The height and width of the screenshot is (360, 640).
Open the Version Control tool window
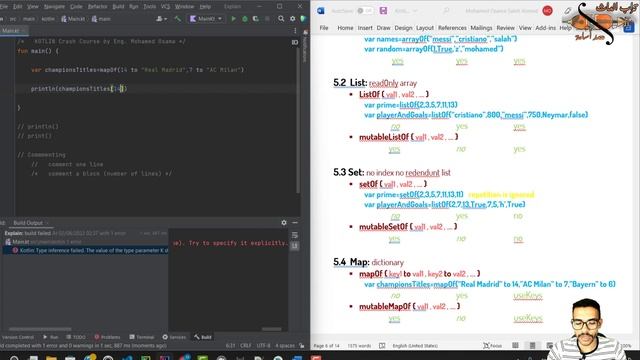(x=18, y=337)
